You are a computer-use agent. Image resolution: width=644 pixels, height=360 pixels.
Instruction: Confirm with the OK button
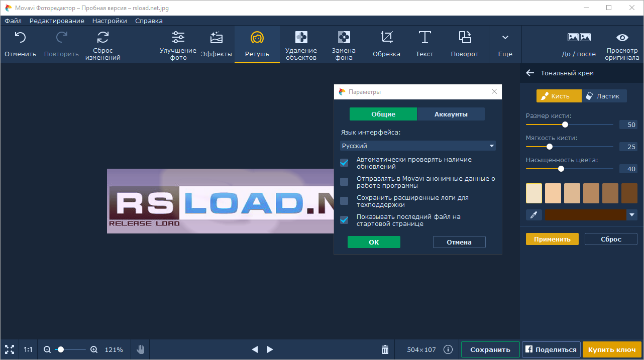(374, 242)
